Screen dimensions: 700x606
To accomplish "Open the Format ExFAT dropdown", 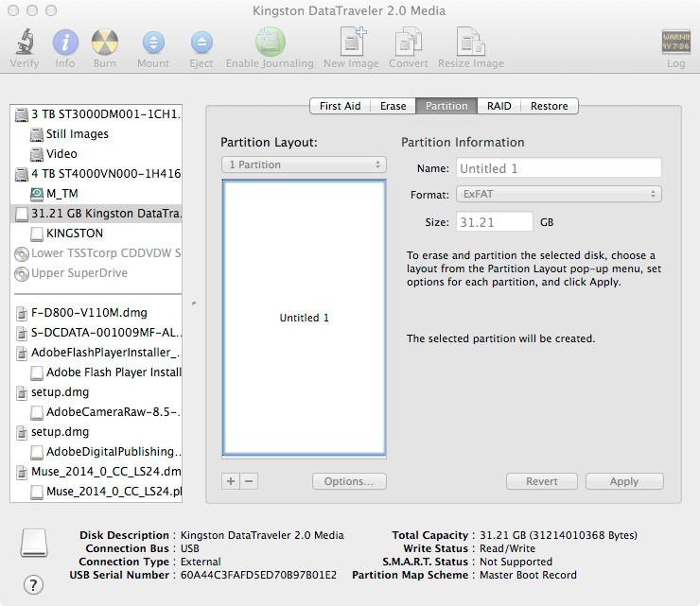I will click(x=559, y=194).
